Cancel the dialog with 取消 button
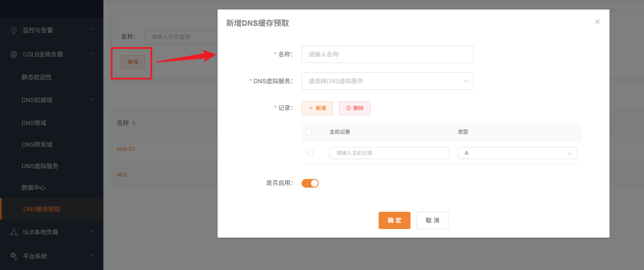Screen dimensions: 644x270 (432, 220)
